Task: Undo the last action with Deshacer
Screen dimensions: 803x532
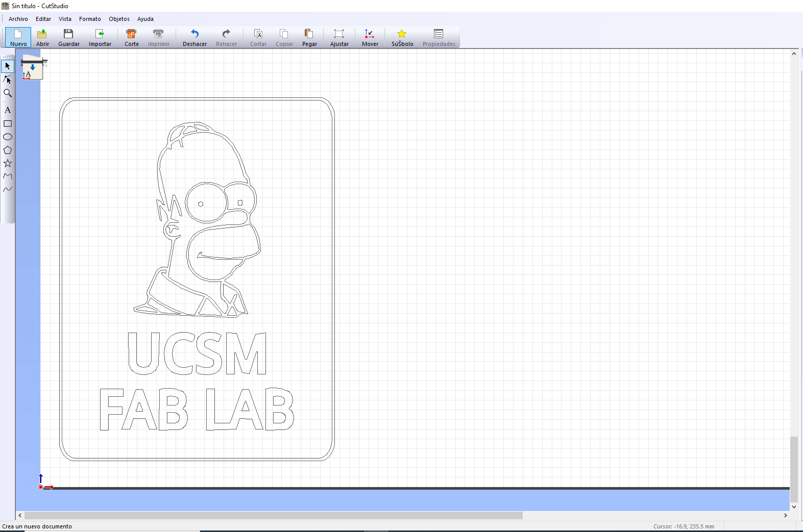Action: [195, 38]
